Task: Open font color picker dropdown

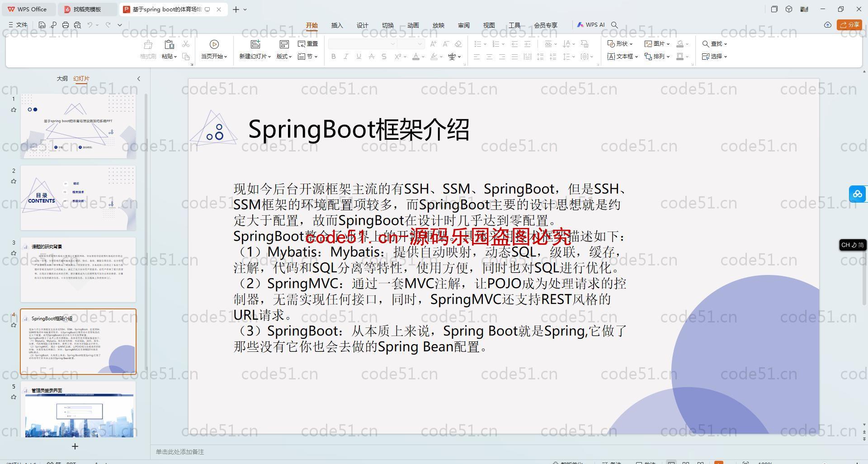Action: pos(423,57)
